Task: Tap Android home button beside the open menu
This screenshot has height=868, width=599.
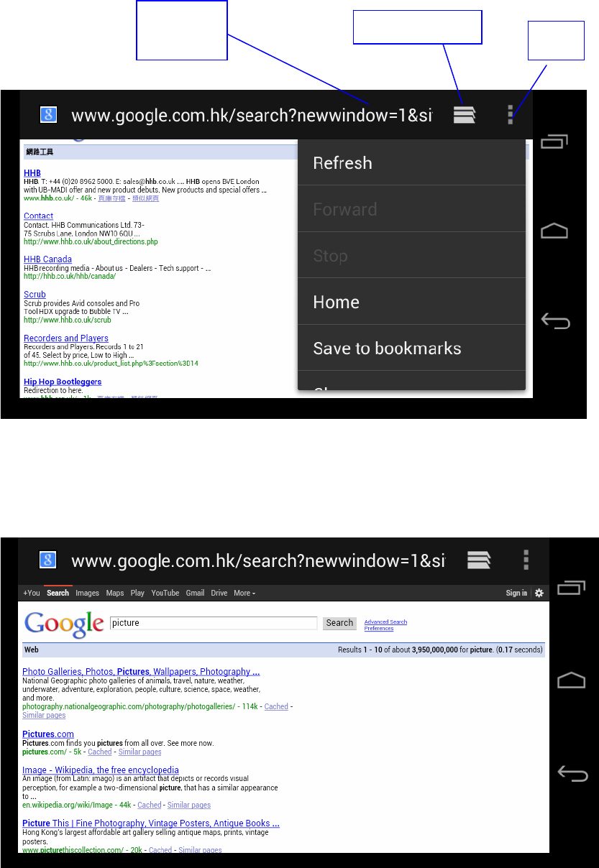Action: tap(554, 231)
